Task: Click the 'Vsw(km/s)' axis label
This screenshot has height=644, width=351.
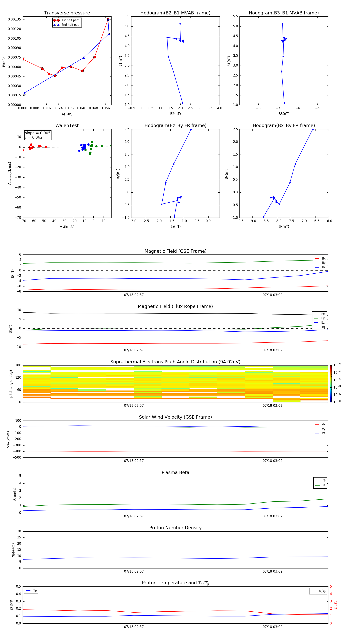Action: (8, 439)
